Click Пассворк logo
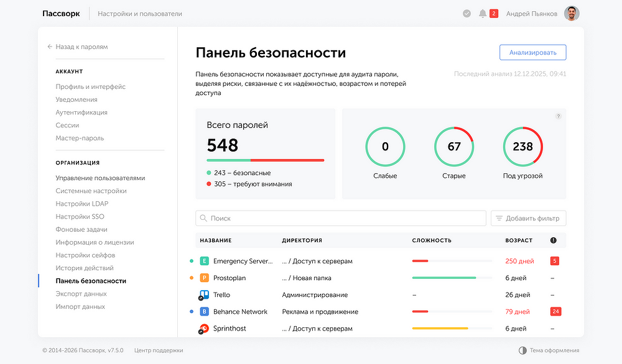The image size is (622, 364). coord(61,14)
